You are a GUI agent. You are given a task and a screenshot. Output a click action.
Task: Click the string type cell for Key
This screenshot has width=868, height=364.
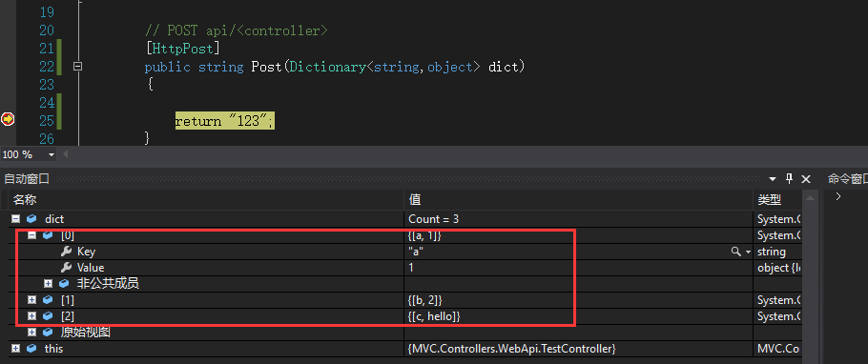click(x=777, y=252)
